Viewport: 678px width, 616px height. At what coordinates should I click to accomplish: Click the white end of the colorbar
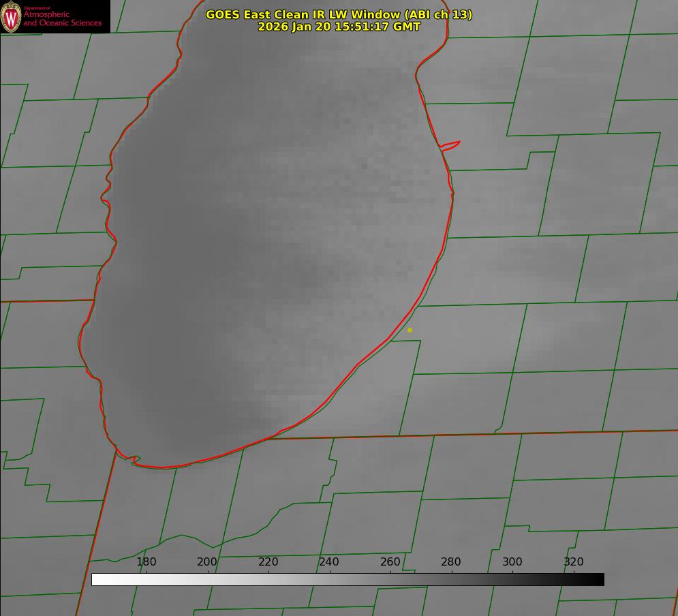click(x=97, y=579)
